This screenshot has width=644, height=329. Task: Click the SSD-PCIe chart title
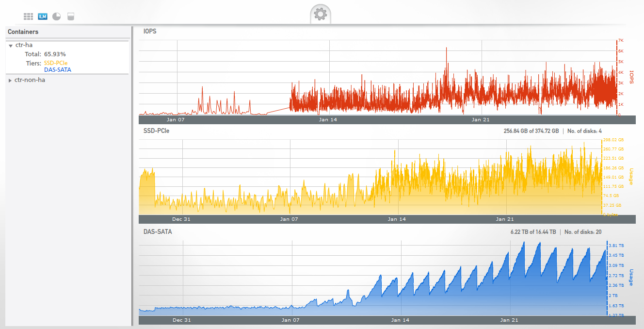click(156, 131)
